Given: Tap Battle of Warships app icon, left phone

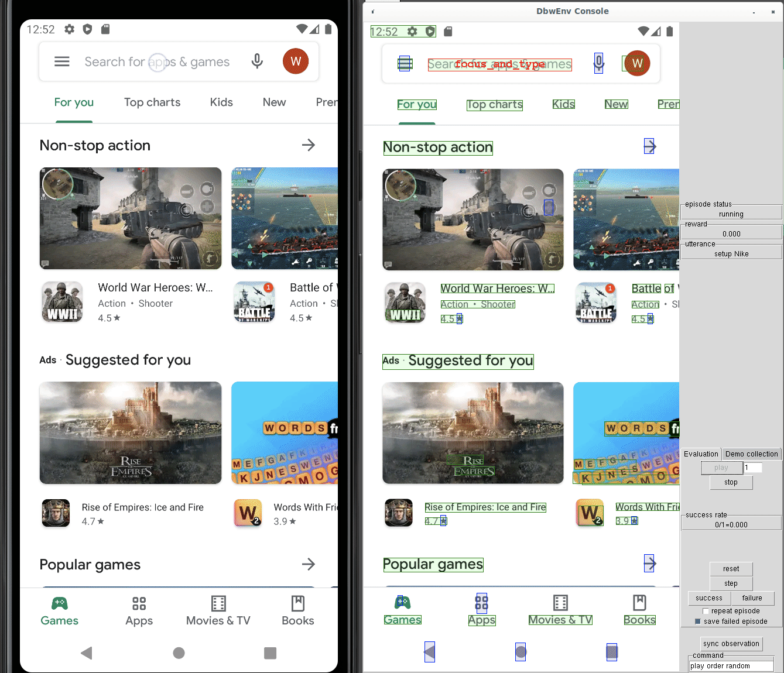Looking at the screenshot, I should 254,302.
